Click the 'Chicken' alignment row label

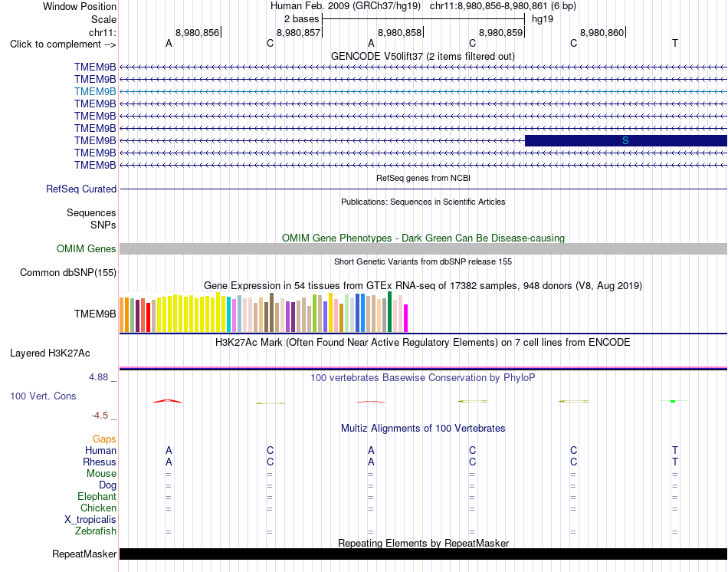[98, 508]
